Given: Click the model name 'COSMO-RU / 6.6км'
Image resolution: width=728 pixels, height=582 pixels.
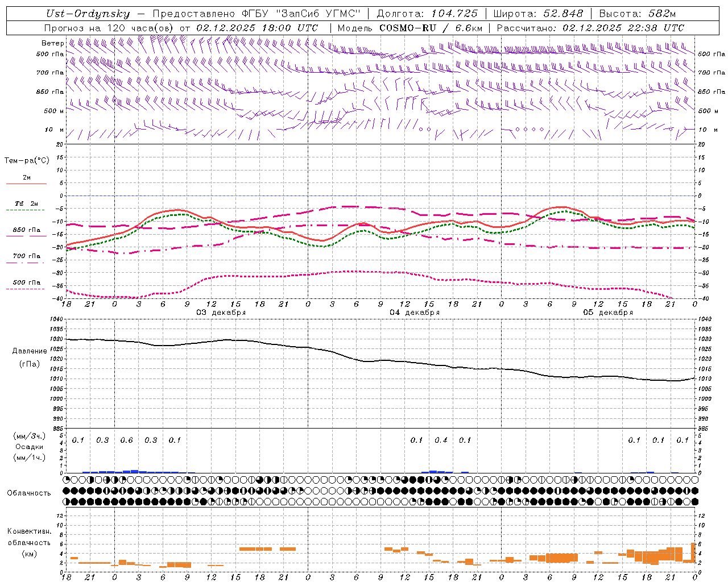Looking at the screenshot, I should pyautogui.click(x=431, y=28).
